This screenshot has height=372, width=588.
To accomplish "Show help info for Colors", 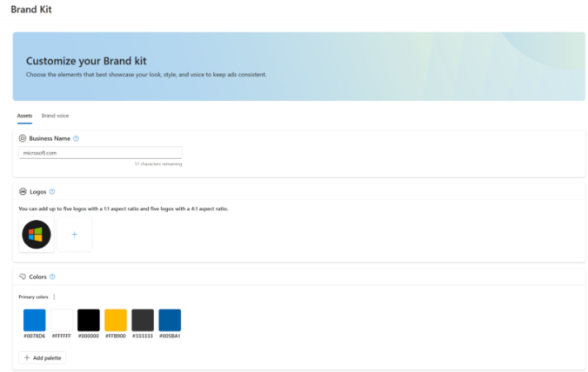I will click(x=53, y=277).
